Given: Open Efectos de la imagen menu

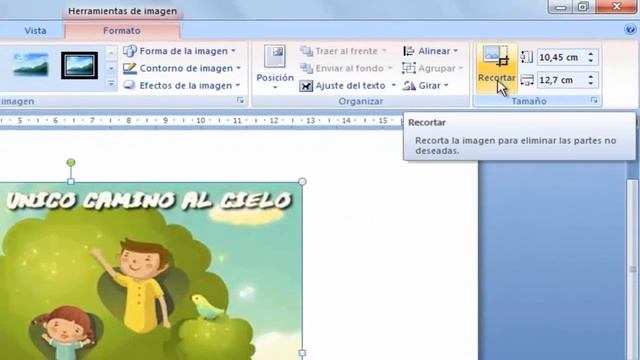Looking at the screenshot, I should pyautogui.click(x=182, y=85).
